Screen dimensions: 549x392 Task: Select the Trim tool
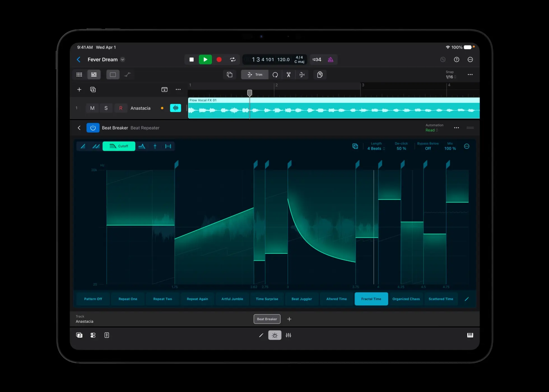(x=255, y=74)
